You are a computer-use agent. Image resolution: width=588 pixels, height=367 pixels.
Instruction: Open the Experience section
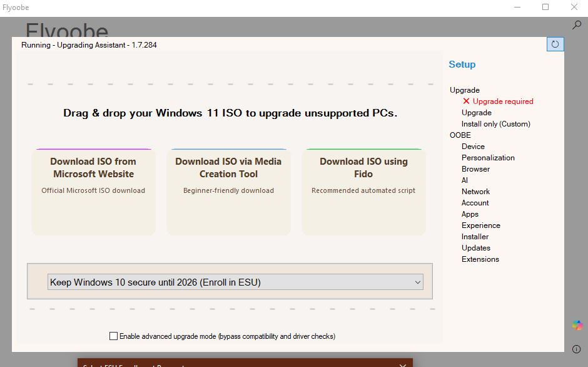tap(481, 225)
